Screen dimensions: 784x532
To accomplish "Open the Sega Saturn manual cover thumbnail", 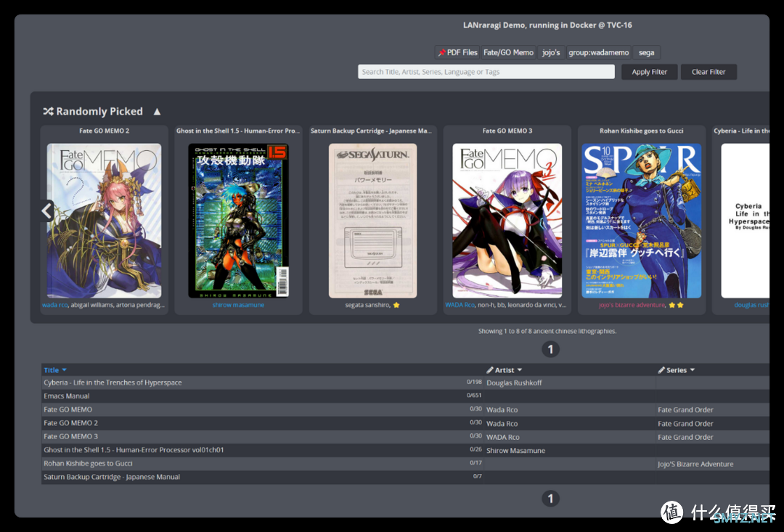I will [372, 221].
